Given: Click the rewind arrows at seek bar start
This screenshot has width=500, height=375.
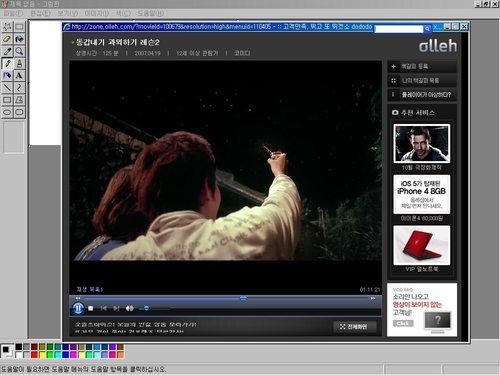Looking at the screenshot, I should [78, 298].
